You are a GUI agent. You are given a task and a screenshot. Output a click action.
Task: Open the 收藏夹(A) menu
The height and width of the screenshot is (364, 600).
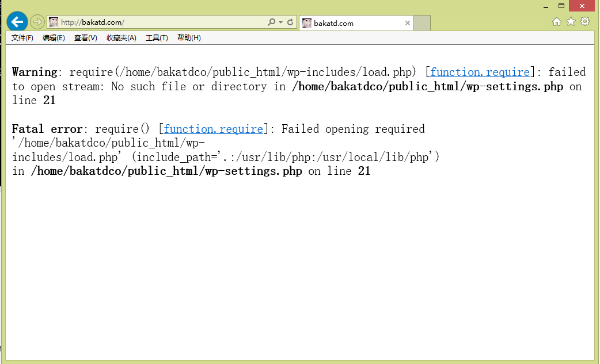[x=121, y=38]
